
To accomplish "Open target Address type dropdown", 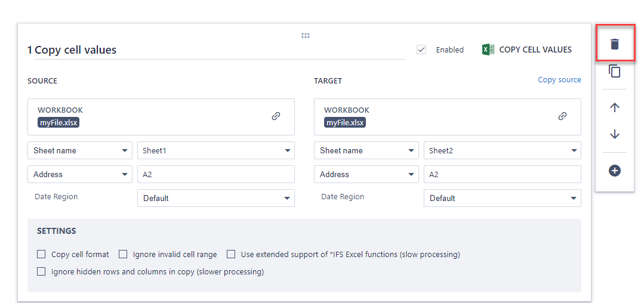I will coord(366,174).
